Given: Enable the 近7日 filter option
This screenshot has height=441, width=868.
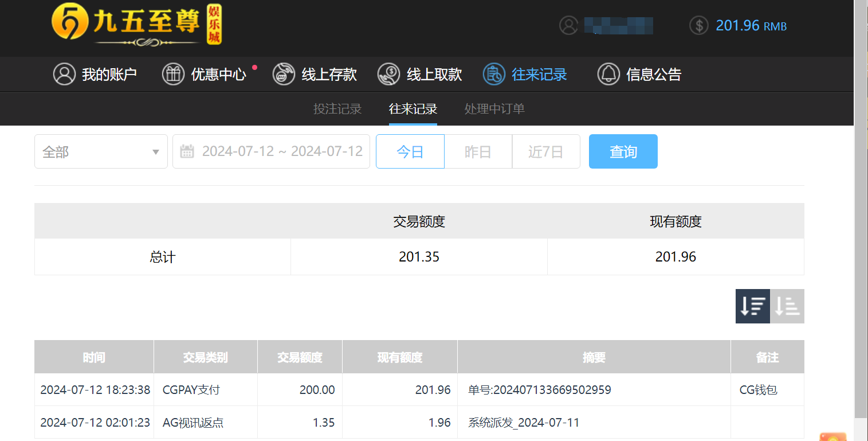Looking at the screenshot, I should pos(545,151).
